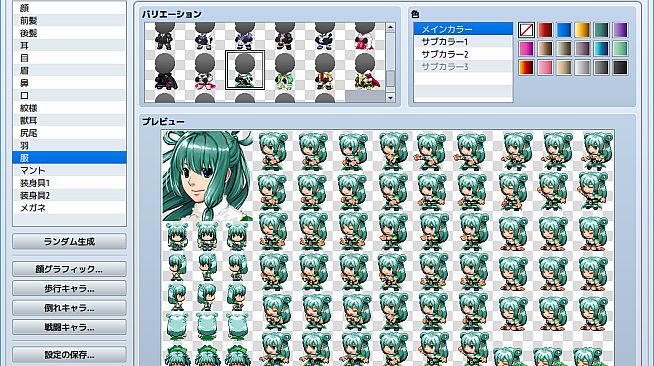This screenshot has height=366, width=654.
Task: Select the 装身具2 part category
Action: (x=69, y=196)
